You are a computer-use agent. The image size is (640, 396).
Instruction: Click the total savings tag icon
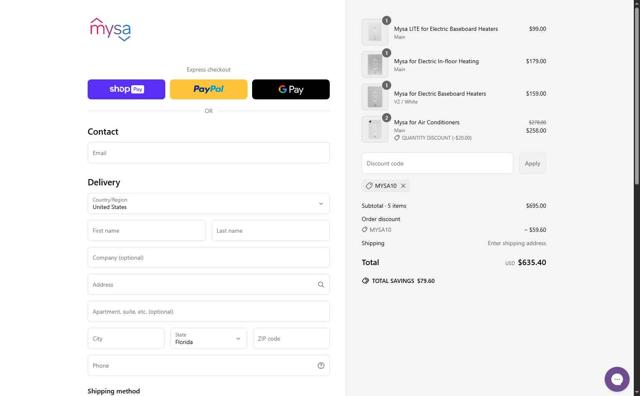pyautogui.click(x=365, y=281)
